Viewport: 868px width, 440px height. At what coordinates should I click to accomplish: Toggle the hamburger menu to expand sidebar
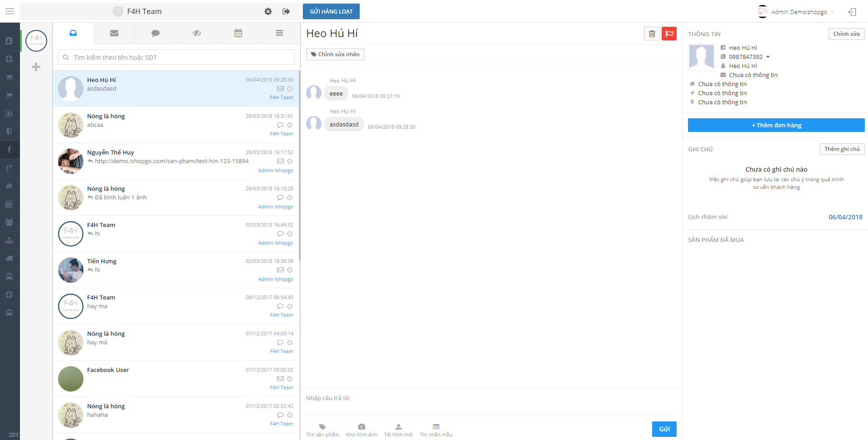10,11
